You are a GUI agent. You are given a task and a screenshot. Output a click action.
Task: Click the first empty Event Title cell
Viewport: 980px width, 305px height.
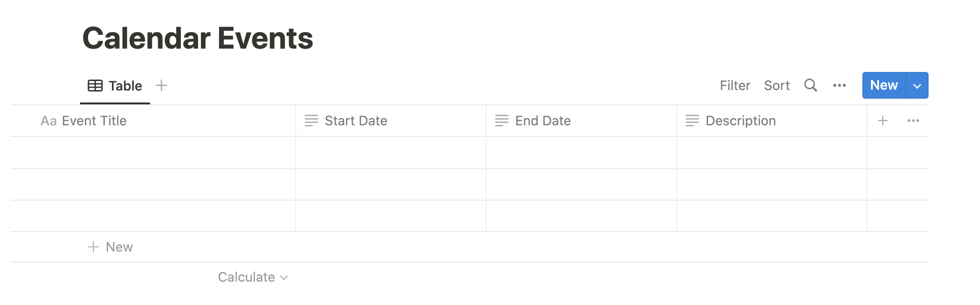(x=153, y=152)
